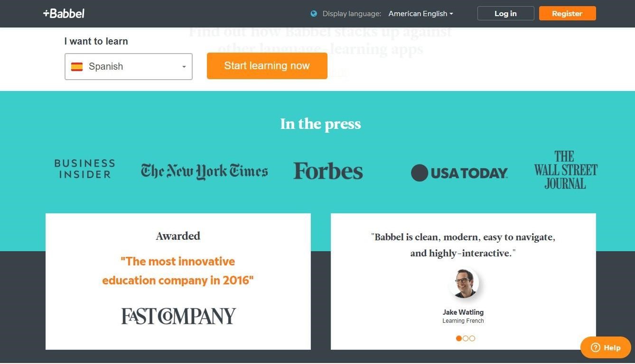Click the Business Insider logo
The height and width of the screenshot is (364, 635).
(84, 169)
